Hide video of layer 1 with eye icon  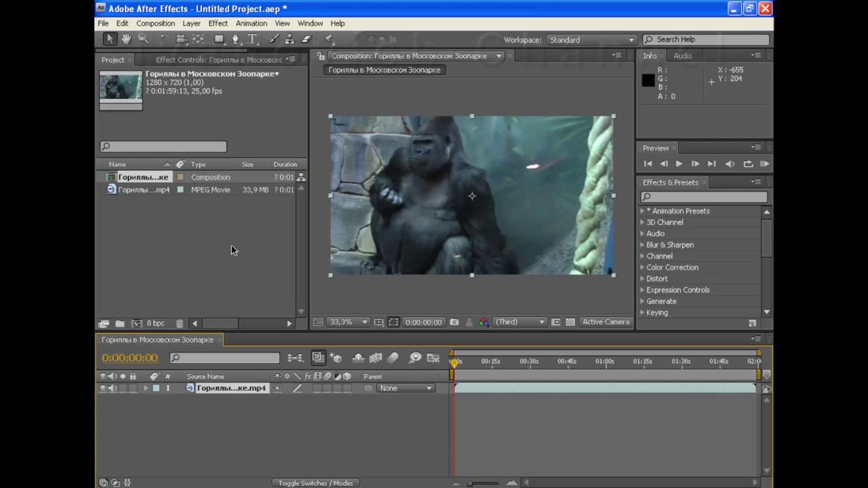pos(103,388)
